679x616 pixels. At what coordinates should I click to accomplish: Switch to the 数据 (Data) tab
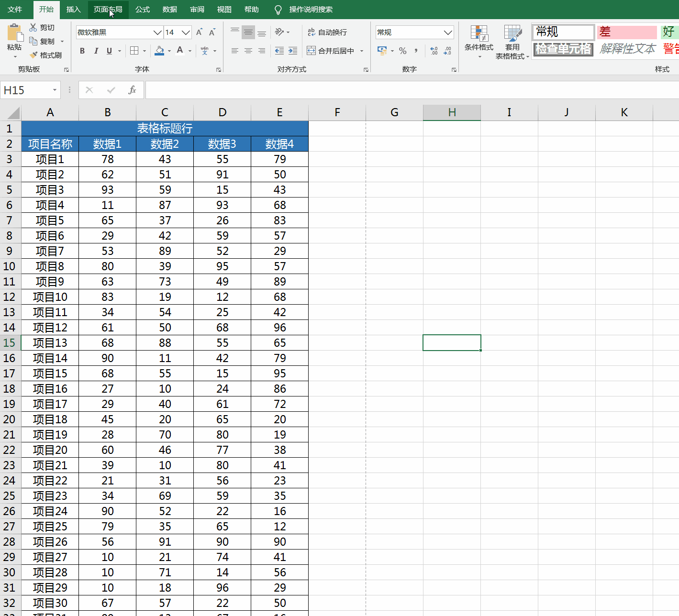coord(169,9)
